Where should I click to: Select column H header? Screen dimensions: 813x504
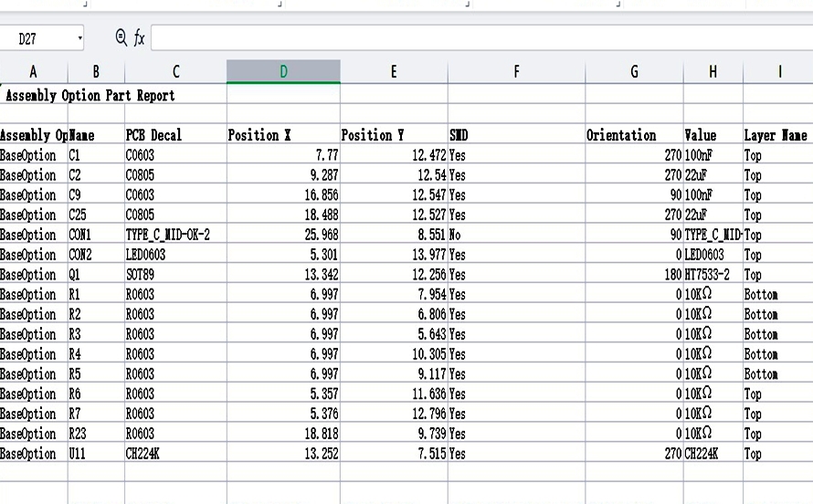tap(713, 71)
